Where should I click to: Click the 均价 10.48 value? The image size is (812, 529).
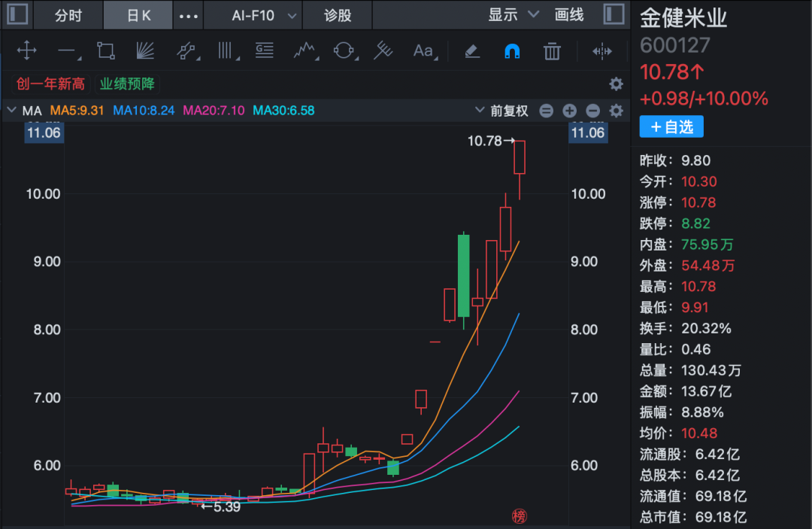tap(699, 433)
